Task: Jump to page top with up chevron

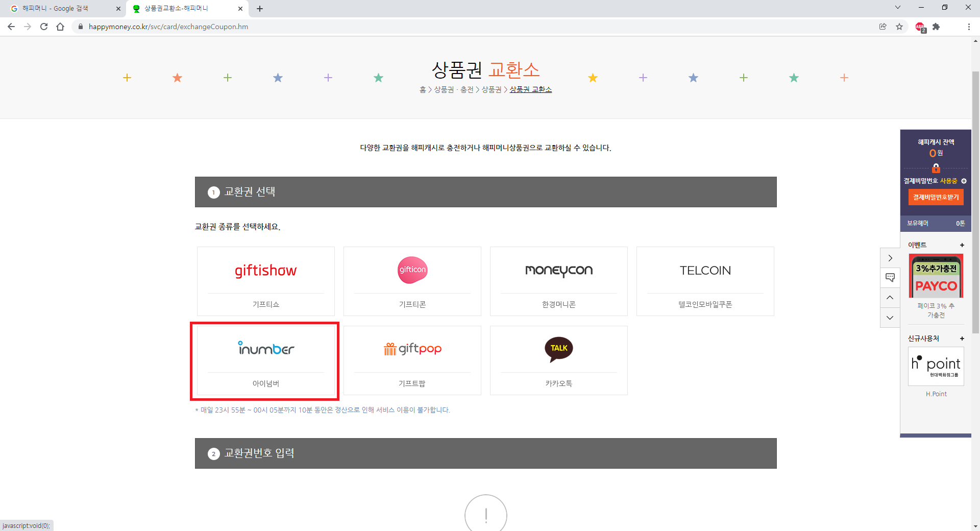Action: 890,298
